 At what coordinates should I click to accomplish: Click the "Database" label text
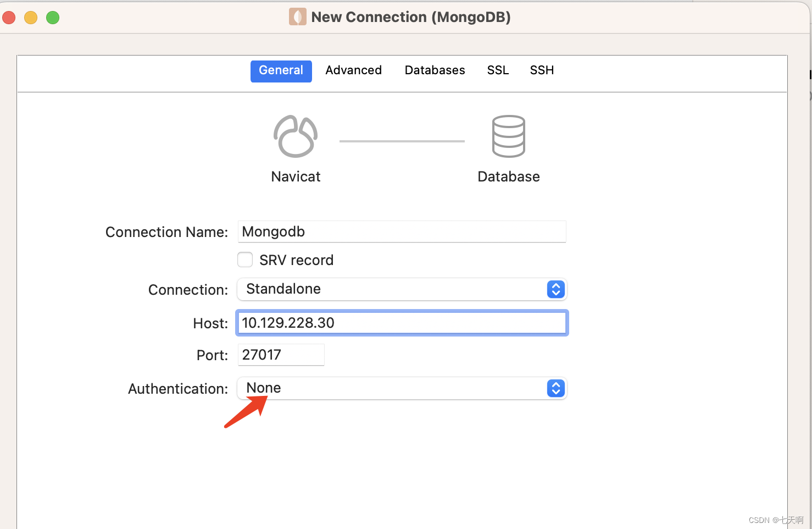[508, 177]
